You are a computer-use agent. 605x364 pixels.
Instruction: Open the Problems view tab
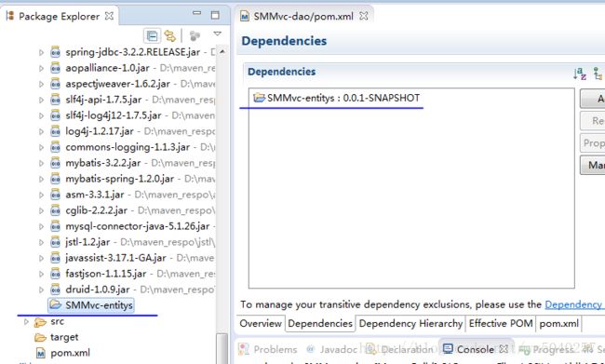(x=268, y=350)
